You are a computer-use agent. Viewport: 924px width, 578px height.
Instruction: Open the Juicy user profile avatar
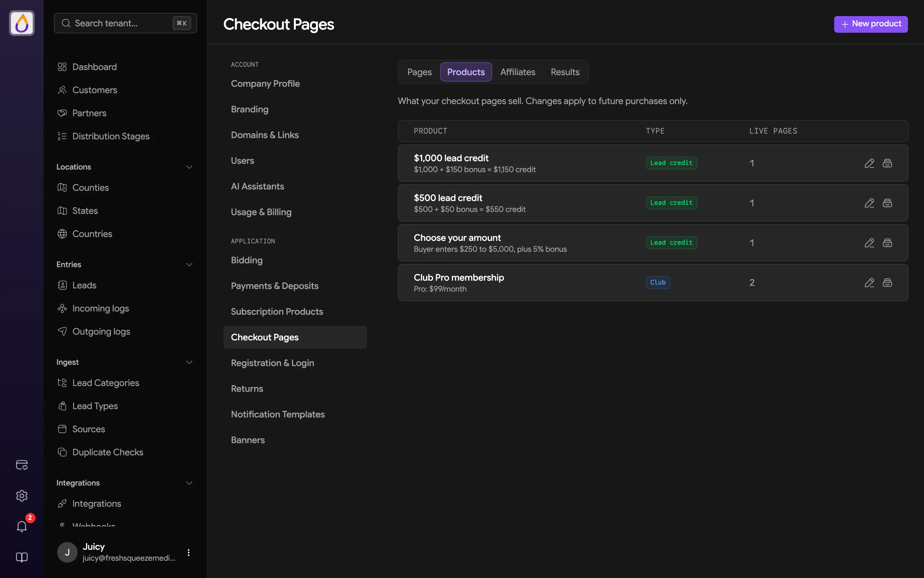click(x=67, y=552)
